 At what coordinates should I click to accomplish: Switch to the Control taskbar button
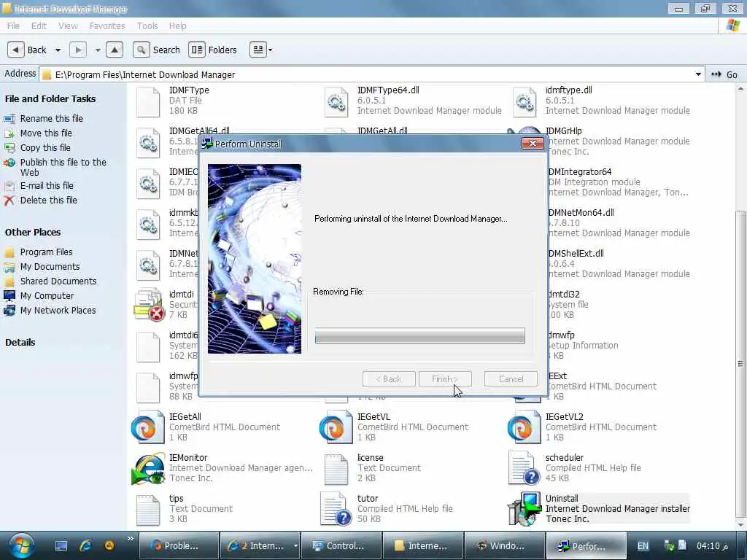(341, 545)
